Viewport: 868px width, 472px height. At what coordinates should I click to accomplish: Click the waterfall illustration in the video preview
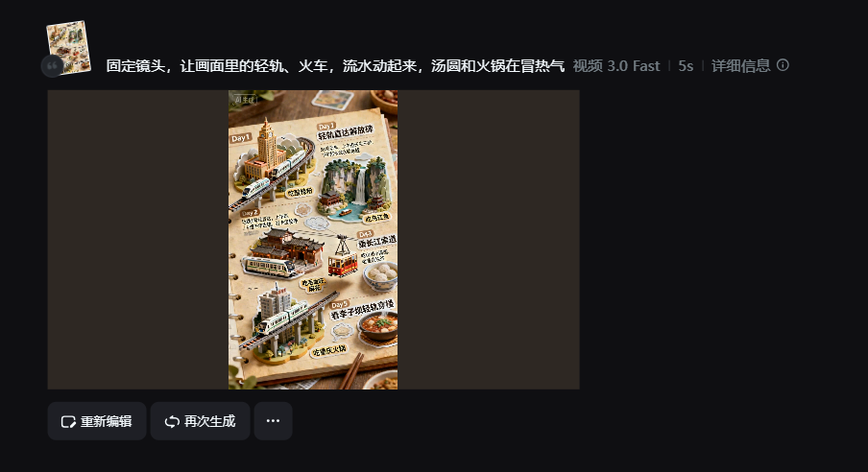357,185
